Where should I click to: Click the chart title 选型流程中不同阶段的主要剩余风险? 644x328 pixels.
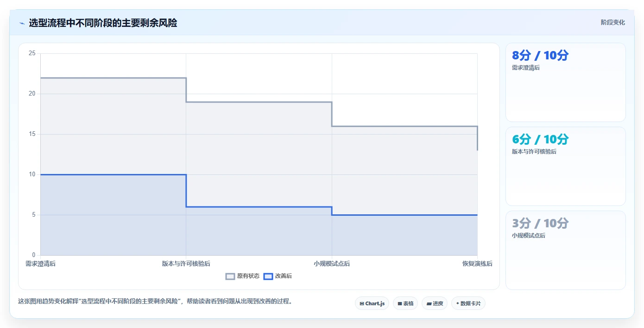pos(103,23)
